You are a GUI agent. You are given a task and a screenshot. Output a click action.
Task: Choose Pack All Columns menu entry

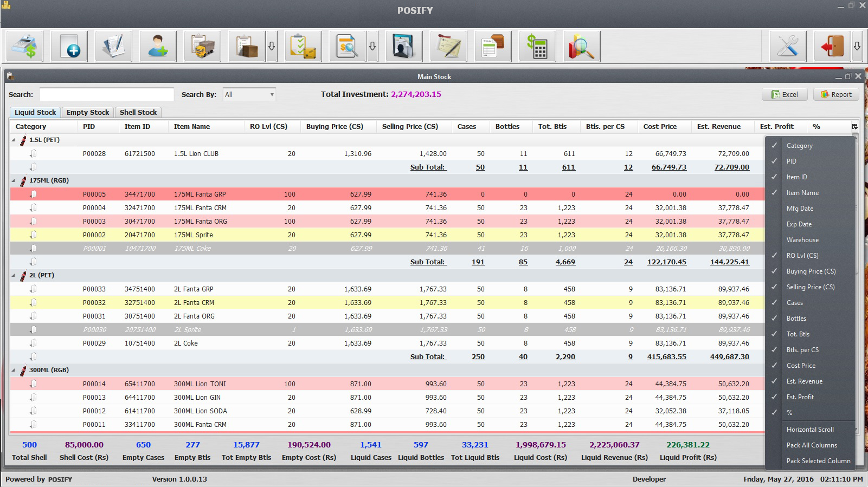point(810,445)
